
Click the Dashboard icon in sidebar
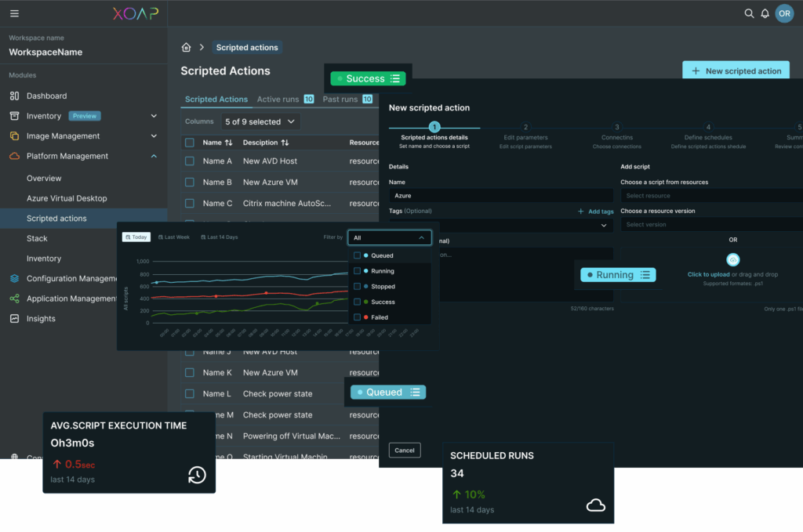pyautogui.click(x=14, y=96)
